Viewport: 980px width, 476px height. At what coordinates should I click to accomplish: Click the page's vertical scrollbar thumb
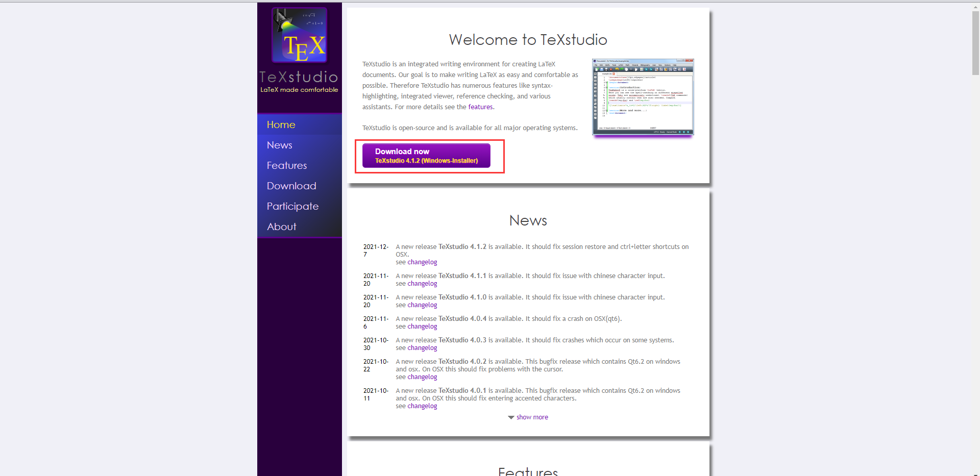coord(975,43)
